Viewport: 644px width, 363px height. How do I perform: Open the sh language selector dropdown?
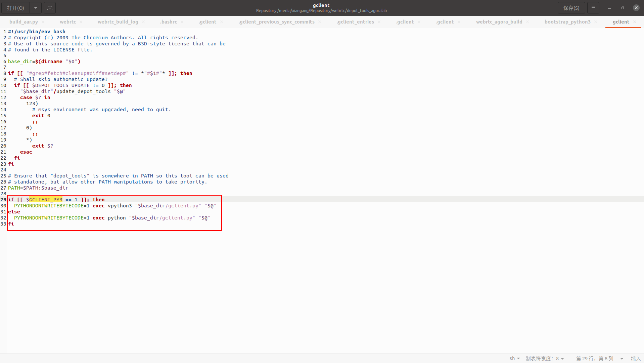pos(514,359)
